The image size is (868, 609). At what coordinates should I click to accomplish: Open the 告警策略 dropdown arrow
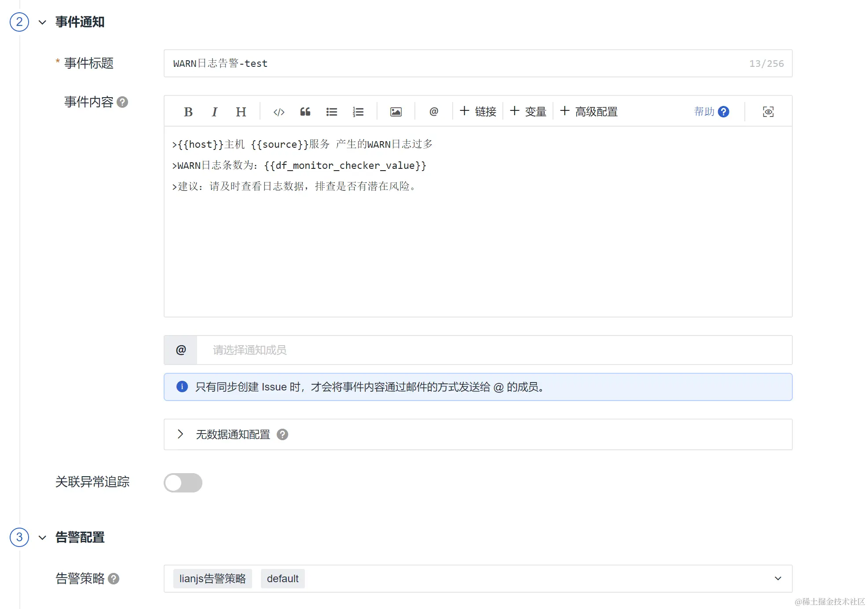(778, 579)
